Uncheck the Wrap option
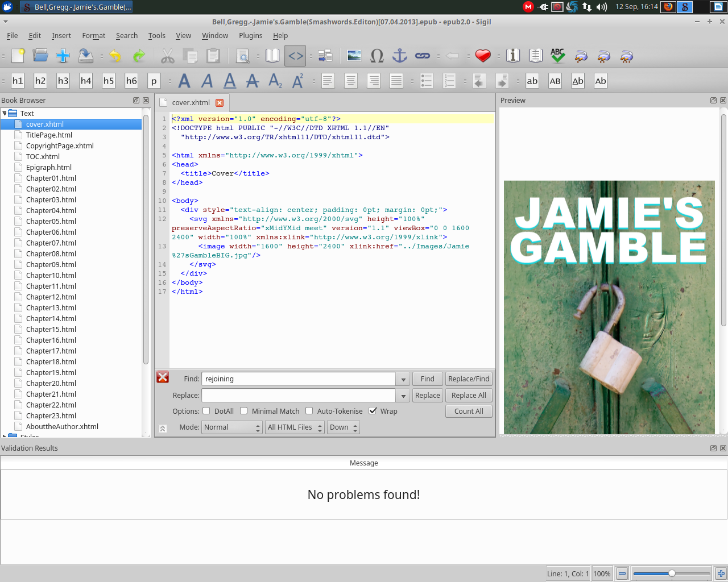Image resolution: width=728 pixels, height=582 pixels. pyautogui.click(x=373, y=411)
